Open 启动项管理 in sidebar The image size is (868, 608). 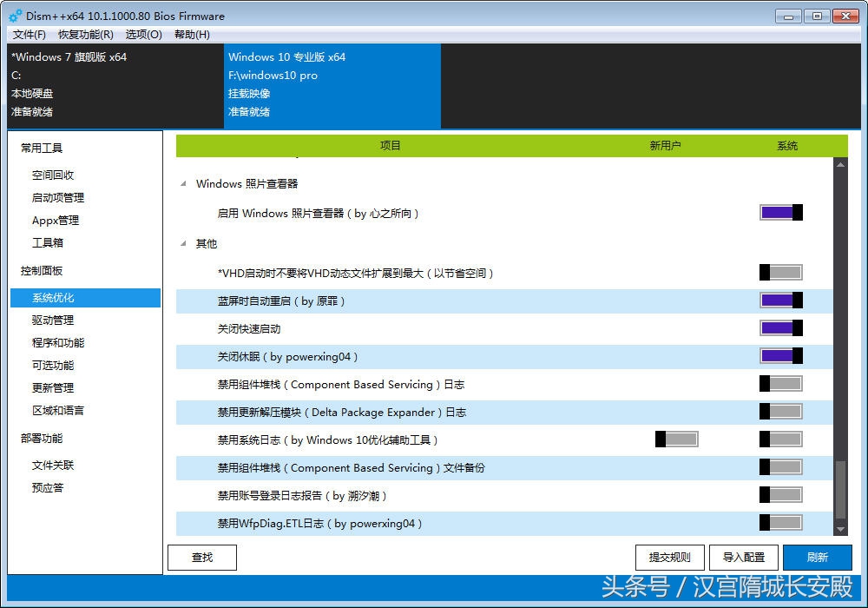click(58, 198)
